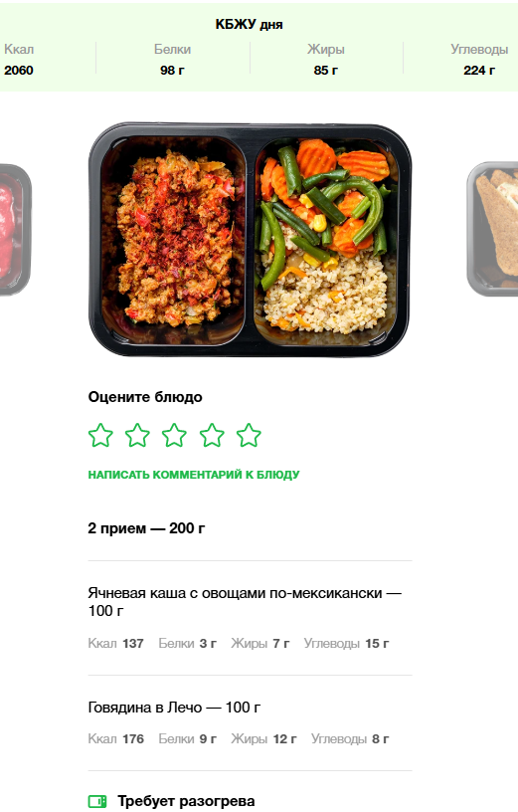Open НАПИСАТЬ КОММЕНТАРИЙ К БЛЮДУ link
The image size is (518, 812).
(194, 475)
